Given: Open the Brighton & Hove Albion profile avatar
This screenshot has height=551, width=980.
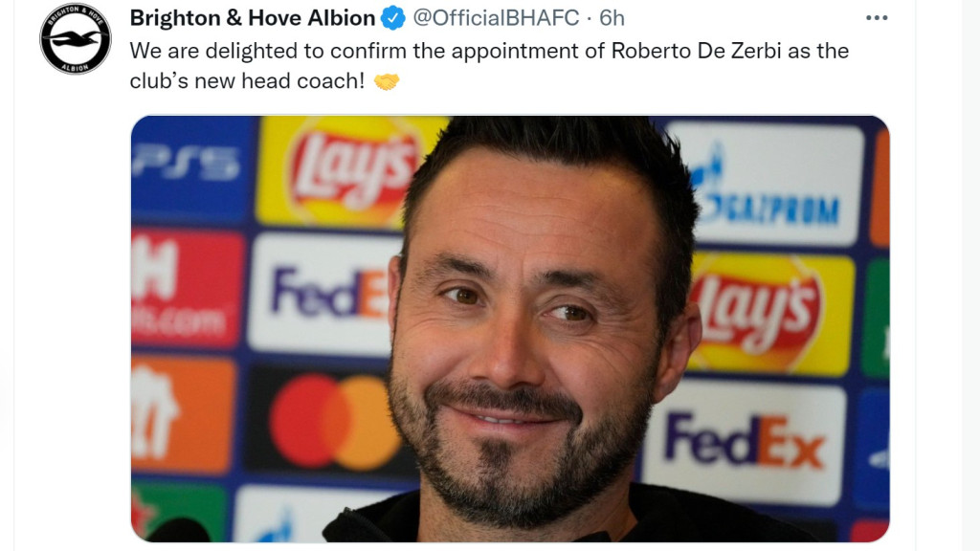Looking at the screenshot, I should (x=76, y=38).
